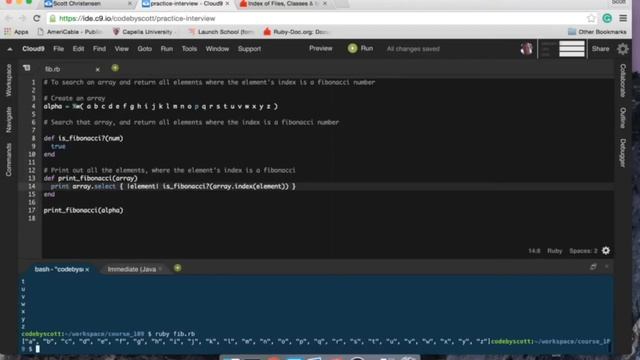Close the console panel

(x=607, y=267)
